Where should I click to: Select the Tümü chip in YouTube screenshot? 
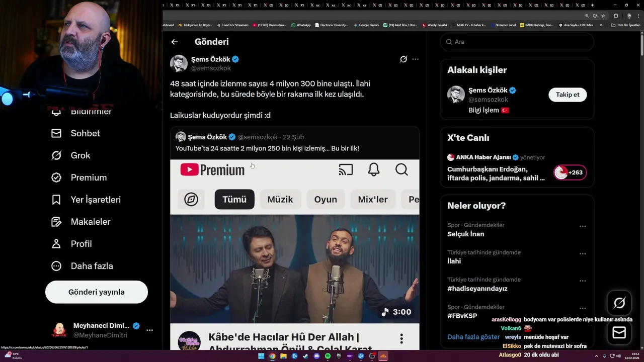[234, 200]
